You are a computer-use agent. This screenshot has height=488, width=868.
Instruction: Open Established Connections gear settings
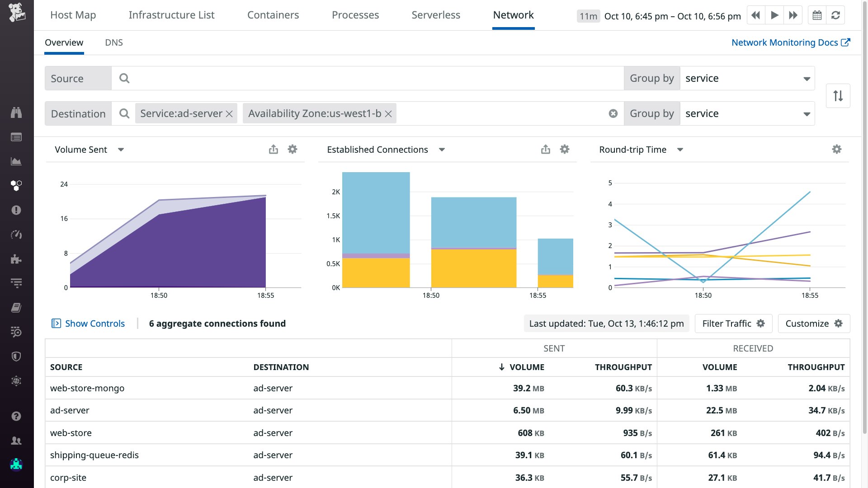565,150
